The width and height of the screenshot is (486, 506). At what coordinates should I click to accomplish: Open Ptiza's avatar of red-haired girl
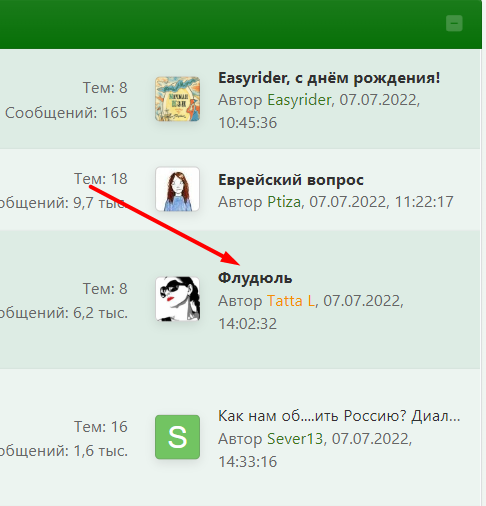(177, 189)
